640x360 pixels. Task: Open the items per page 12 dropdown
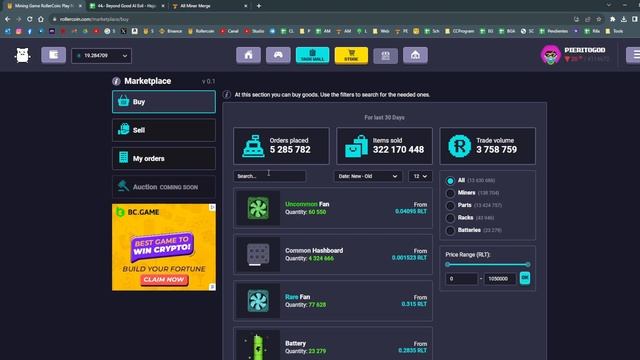click(x=420, y=176)
